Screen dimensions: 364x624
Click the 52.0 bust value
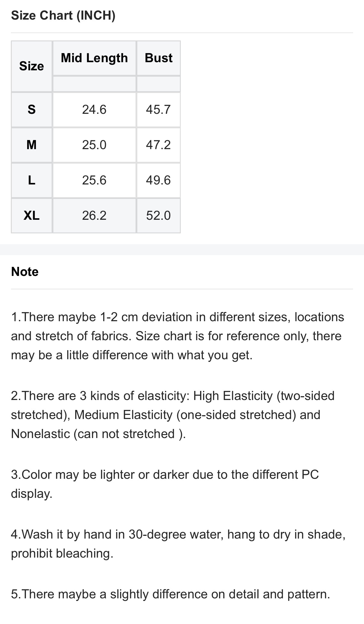coord(158,216)
